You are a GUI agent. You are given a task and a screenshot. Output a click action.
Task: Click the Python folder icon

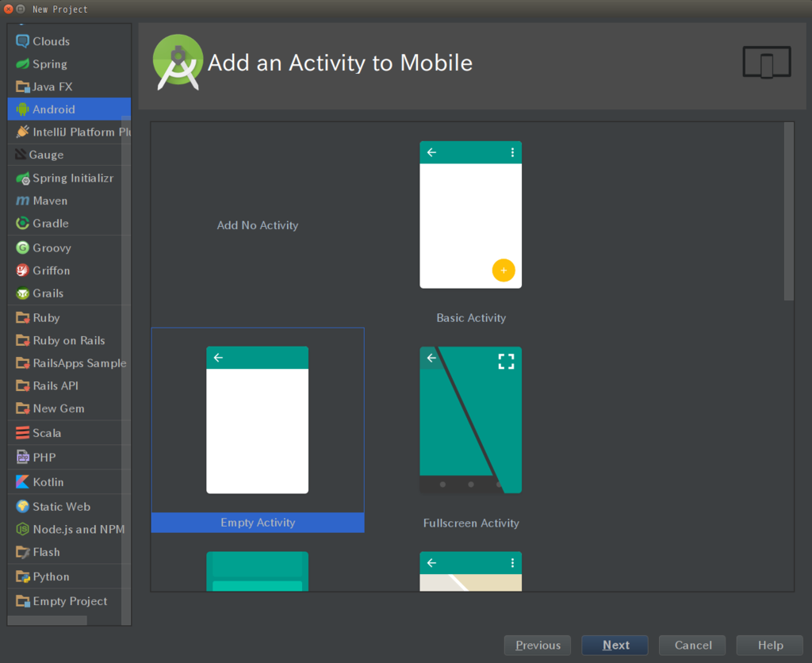tap(22, 577)
